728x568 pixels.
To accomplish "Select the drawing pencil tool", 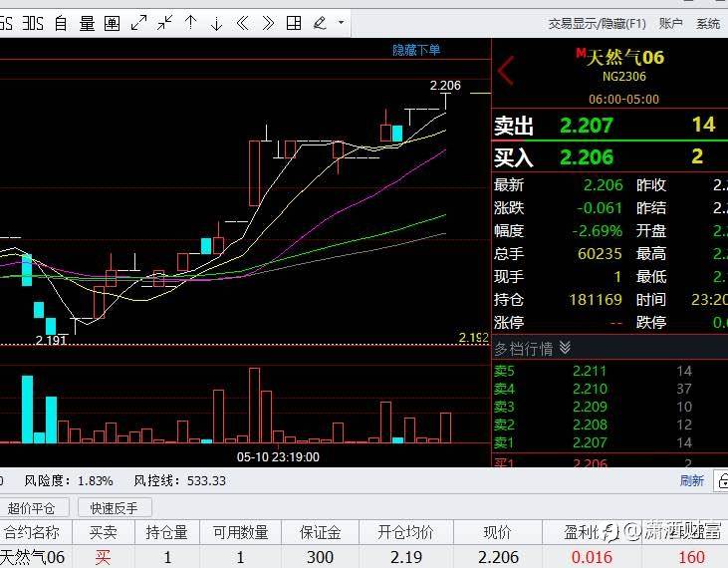I will [x=321, y=23].
